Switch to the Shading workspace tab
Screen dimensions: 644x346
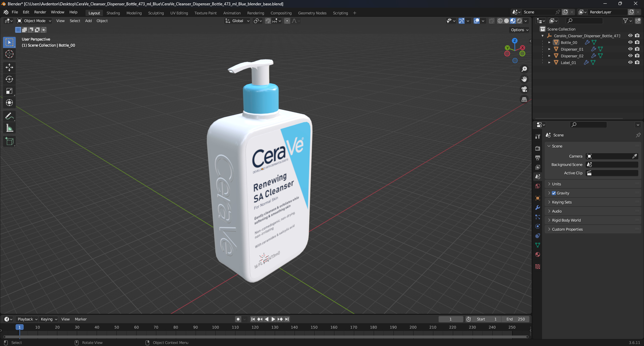(x=113, y=13)
